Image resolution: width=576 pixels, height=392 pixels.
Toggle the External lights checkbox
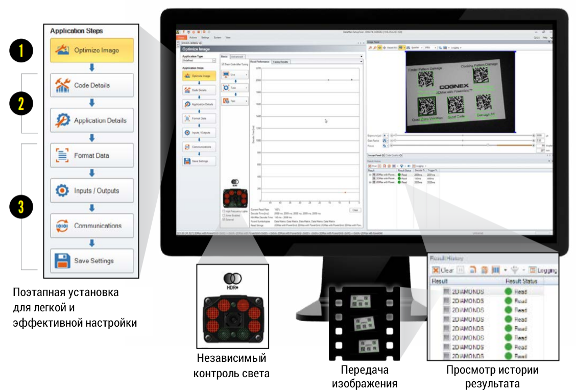tap(224, 219)
